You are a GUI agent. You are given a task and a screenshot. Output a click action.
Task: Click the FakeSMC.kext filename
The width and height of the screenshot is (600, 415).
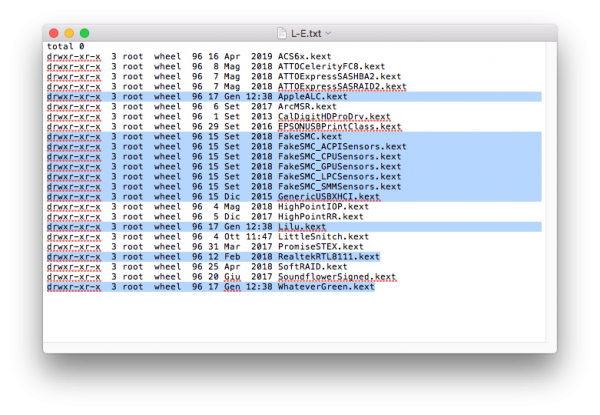[x=310, y=137]
